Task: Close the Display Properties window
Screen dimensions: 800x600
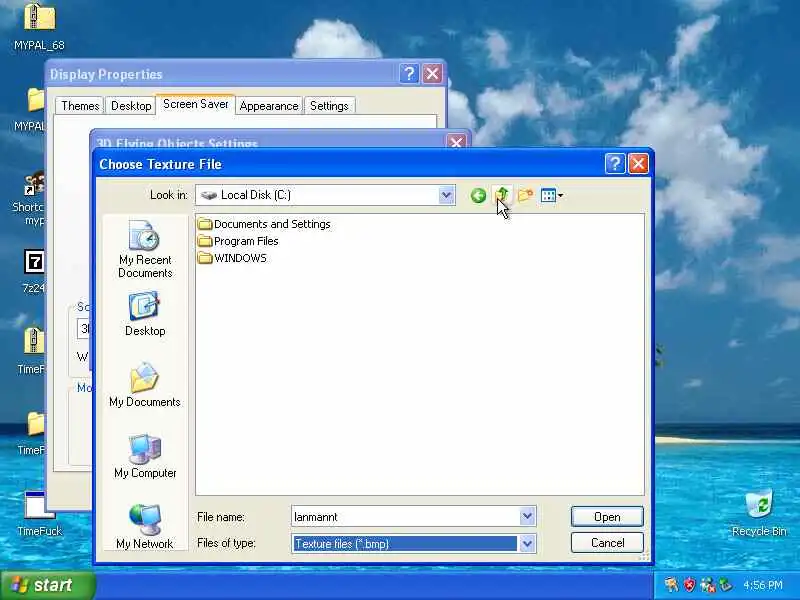Action: (432, 74)
